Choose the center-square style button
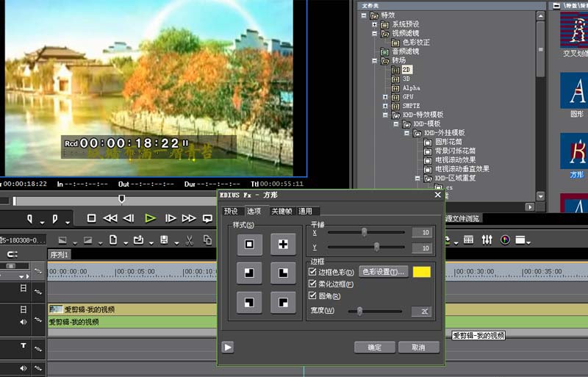588x377 pixels. coord(249,244)
